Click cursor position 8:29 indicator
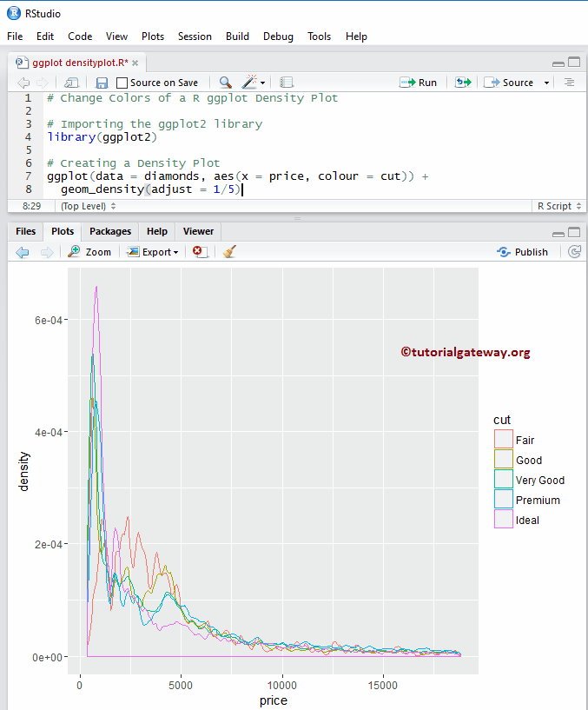 tap(31, 206)
